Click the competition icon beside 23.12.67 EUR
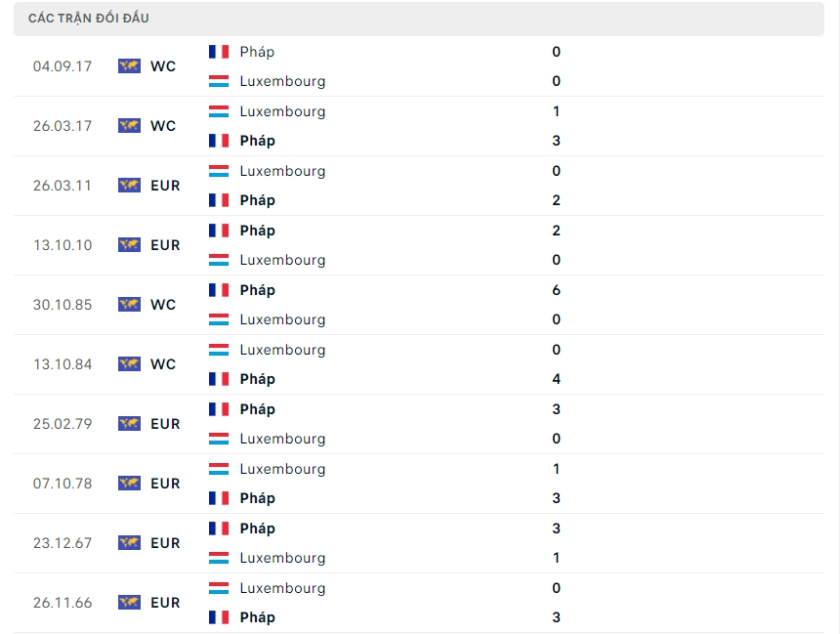The height and width of the screenshot is (634, 840). 129,543
